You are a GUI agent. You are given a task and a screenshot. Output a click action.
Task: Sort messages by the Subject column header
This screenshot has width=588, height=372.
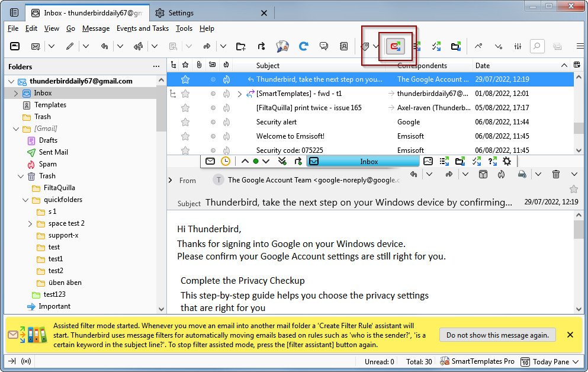pyautogui.click(x=268, y=65)
